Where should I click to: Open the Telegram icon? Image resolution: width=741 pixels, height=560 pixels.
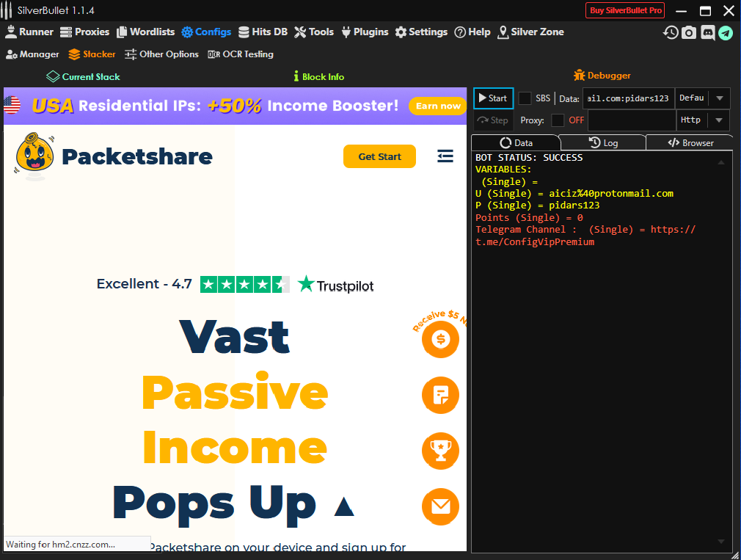pos(726,32)
